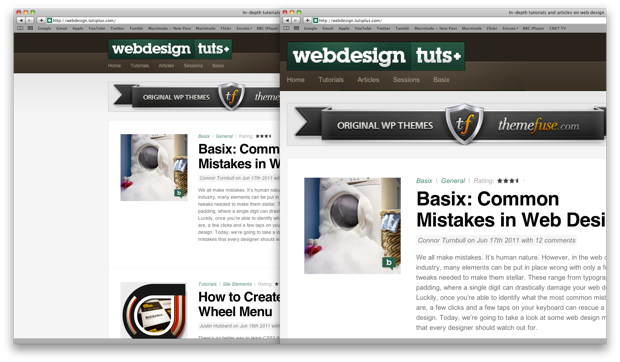Click the plus add-bookmark button in background window

(41, 21)
